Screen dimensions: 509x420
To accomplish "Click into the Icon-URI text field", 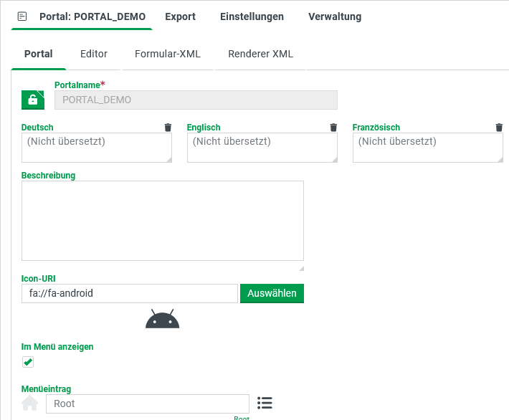I will [130, 293].
